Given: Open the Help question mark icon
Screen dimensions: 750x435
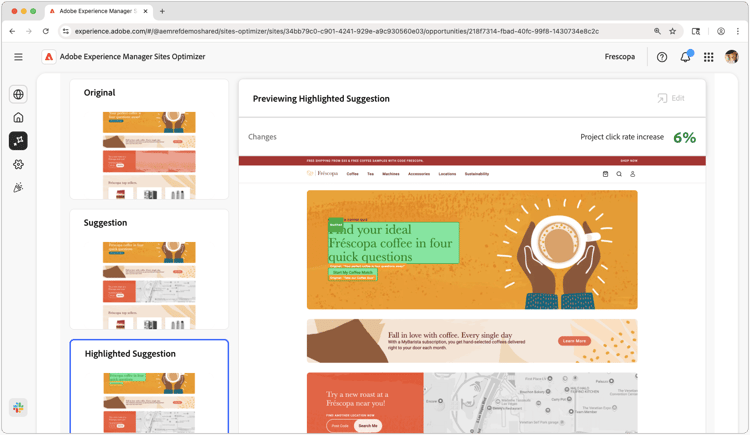Looking at the screenshot, I should point(662,57).
